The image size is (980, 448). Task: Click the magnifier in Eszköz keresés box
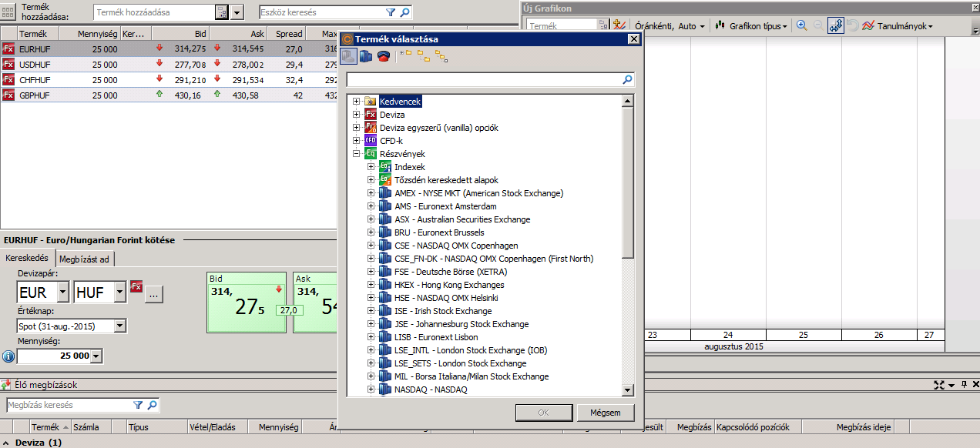point(404,12)
